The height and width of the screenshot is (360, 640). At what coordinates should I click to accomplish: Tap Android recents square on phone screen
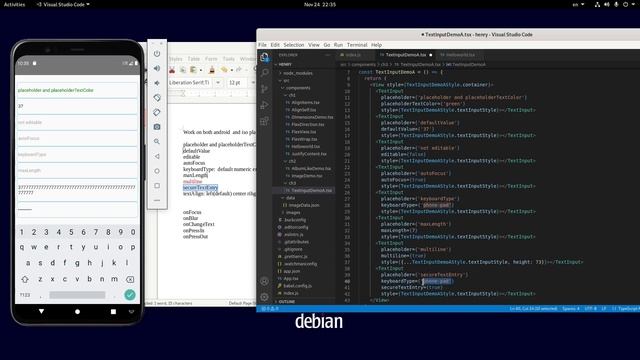point(113,311)
